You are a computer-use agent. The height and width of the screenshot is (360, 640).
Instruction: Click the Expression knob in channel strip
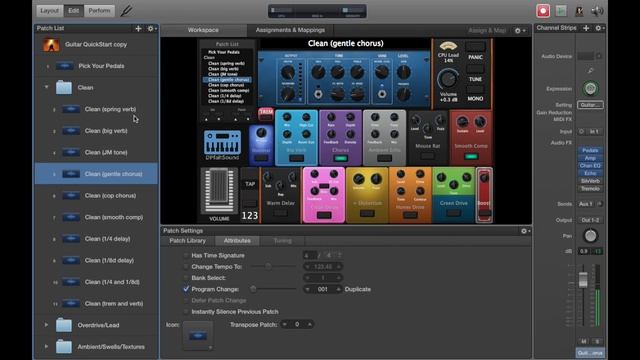tap(590, 89)
